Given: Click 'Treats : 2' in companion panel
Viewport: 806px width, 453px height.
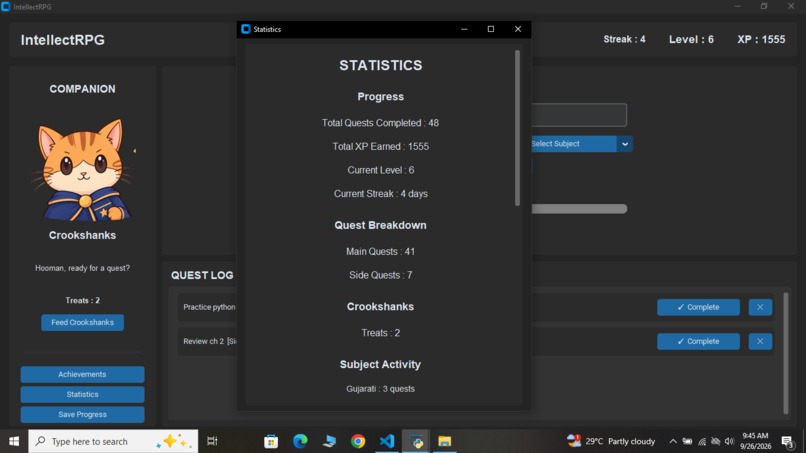Looking at the screenshot, I should 82,300.
